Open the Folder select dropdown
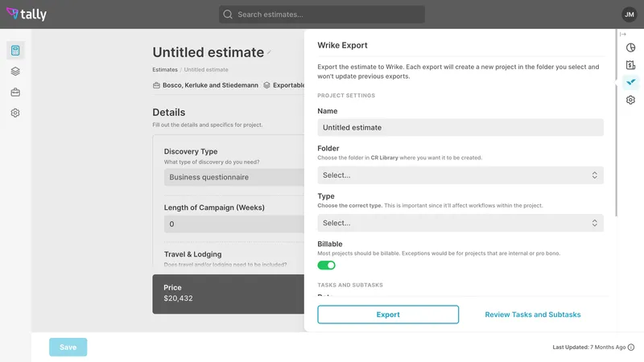This screenshot has height=362, width=644. coord(460,175)
